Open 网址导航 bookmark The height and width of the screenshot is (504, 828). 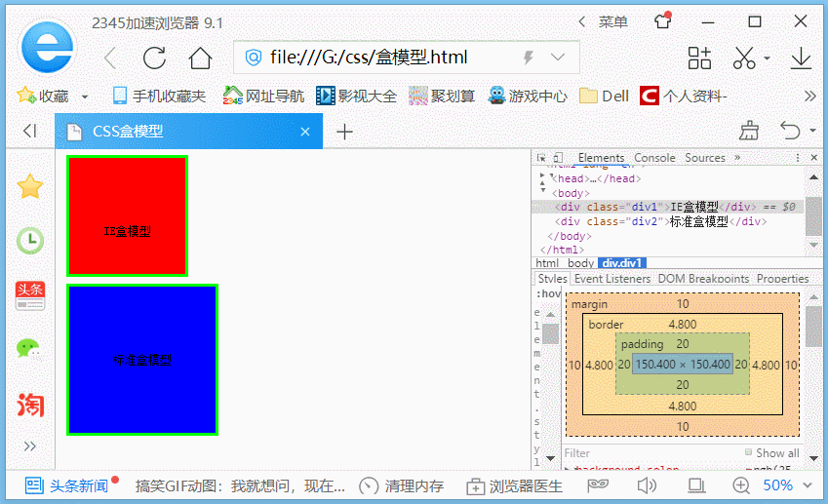[263, 96]
